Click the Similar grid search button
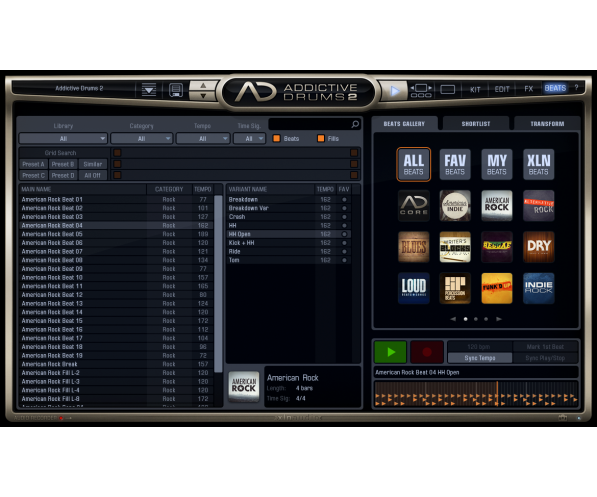The image size is (597, 497). (93, 164)
